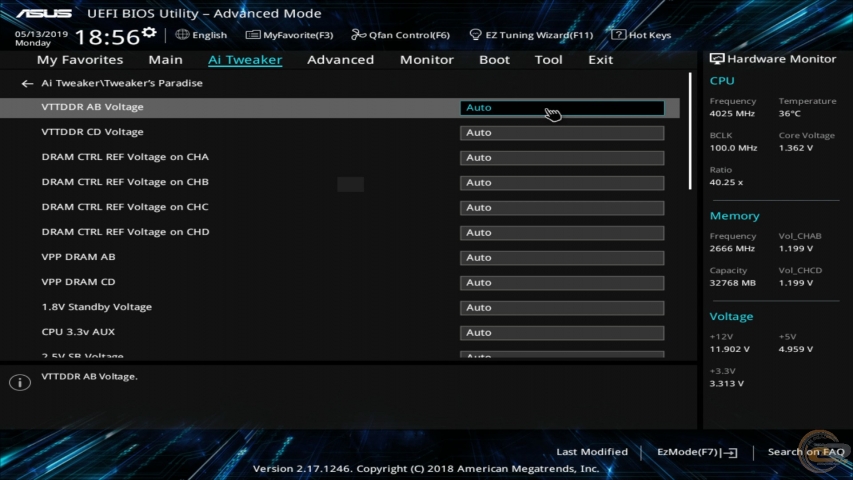Click the Qfan fan icon
853x480 pixels.
[358, 35]
